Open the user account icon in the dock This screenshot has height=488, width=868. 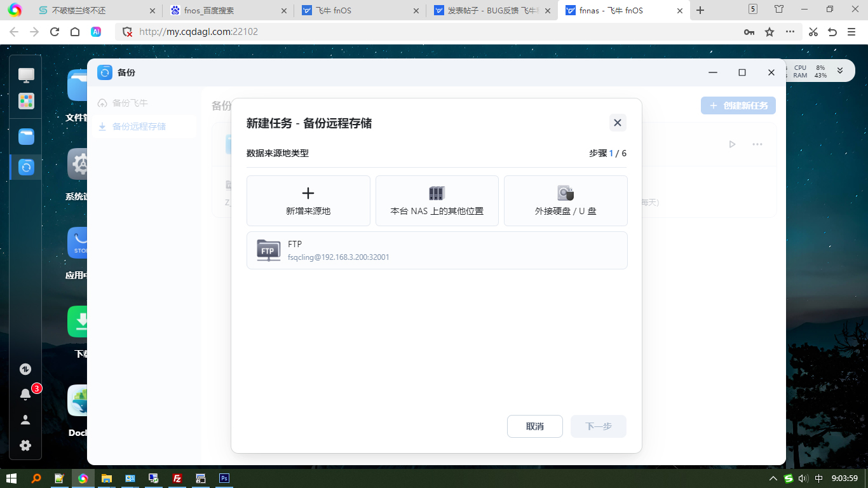25,419
